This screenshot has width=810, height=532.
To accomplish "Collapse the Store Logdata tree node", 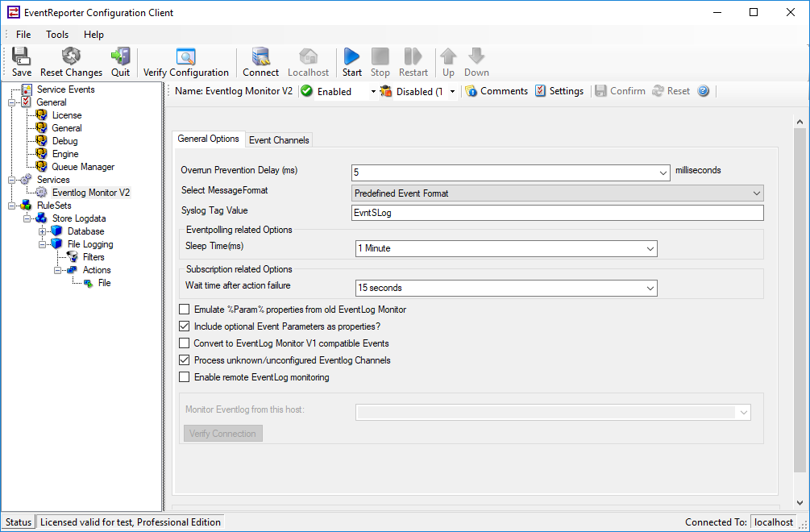I will (x=27, y=218).
